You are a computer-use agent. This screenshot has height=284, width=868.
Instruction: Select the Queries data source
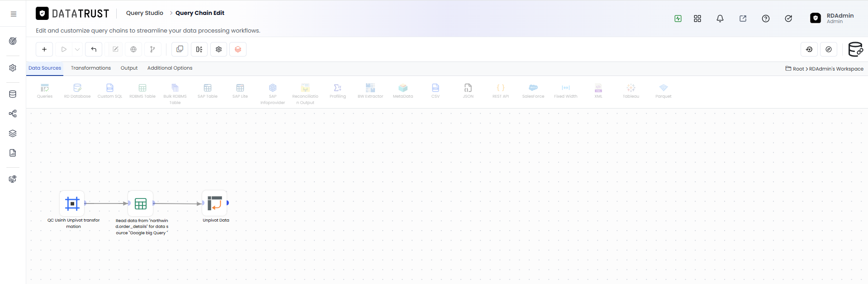(x=45, y=91)
